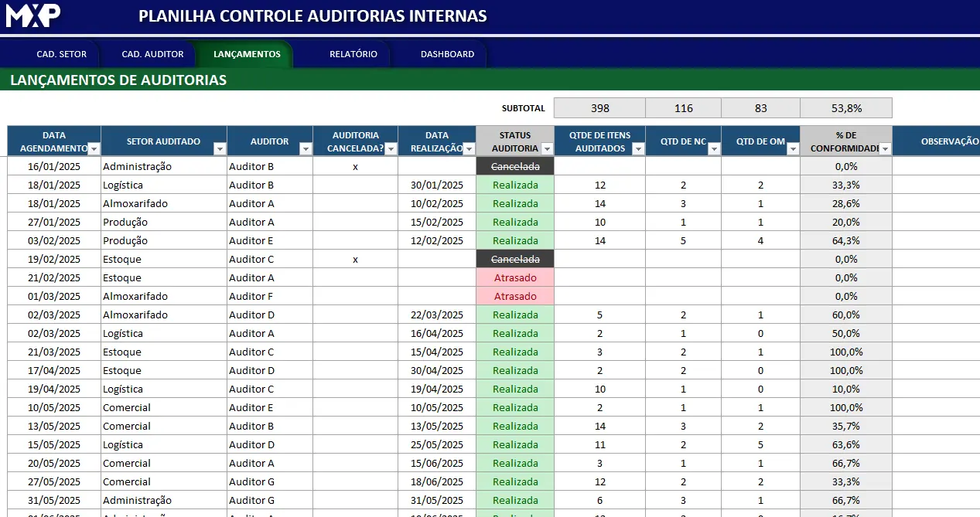Click the first red Atrasado status cell
The width and height of the screenshot is (980, 517).
pos(515,277)
